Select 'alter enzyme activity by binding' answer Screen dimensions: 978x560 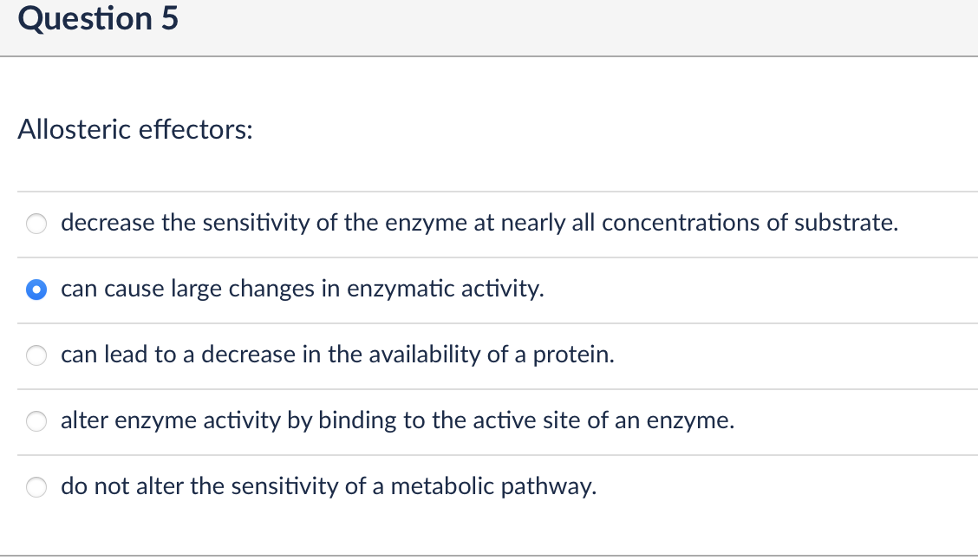[x=398, y=420]
